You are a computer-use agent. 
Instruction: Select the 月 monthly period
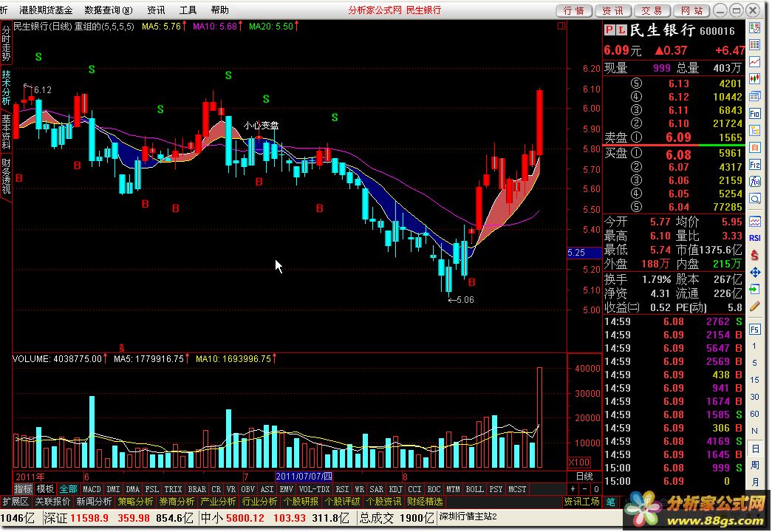pos(755,482)
